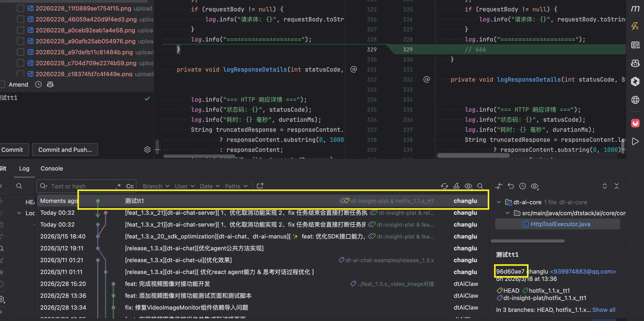Open commit message history clock icon
Screen dimensions: 644x321
[x=38, y=84]
